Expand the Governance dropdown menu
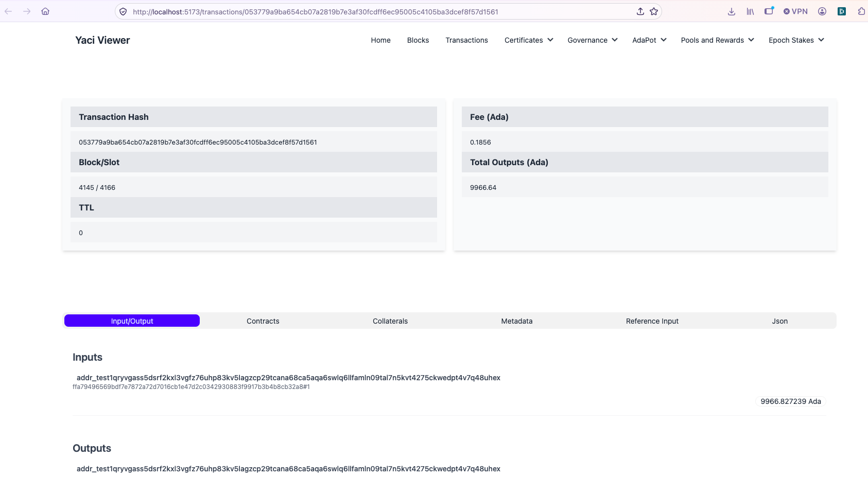Screen dimensions: 868x478 pyautogui.click(x=593, y=40)
